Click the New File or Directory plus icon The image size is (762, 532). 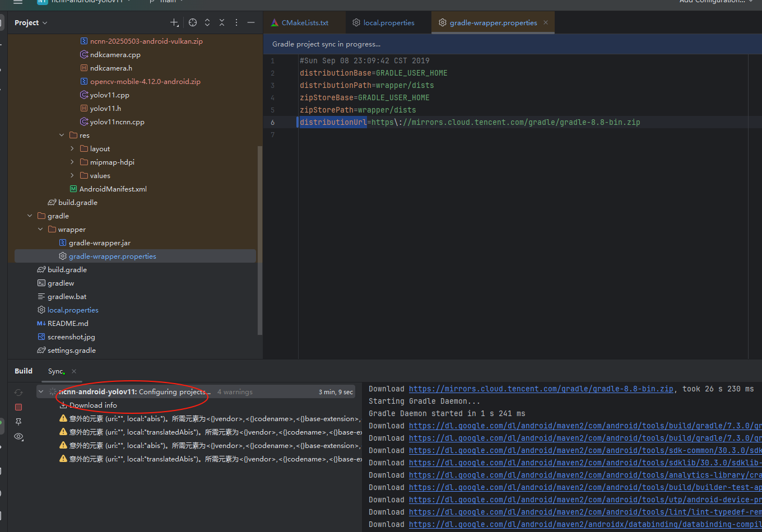[174, 22]
